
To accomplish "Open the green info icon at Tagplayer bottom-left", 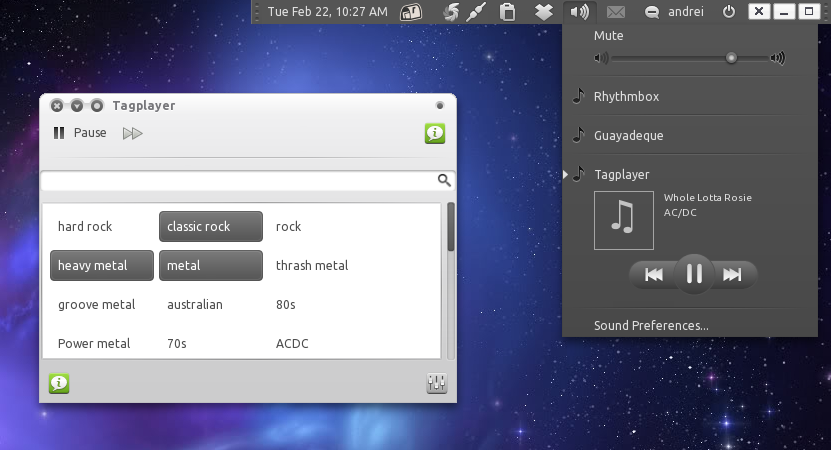I will [59, 383].
